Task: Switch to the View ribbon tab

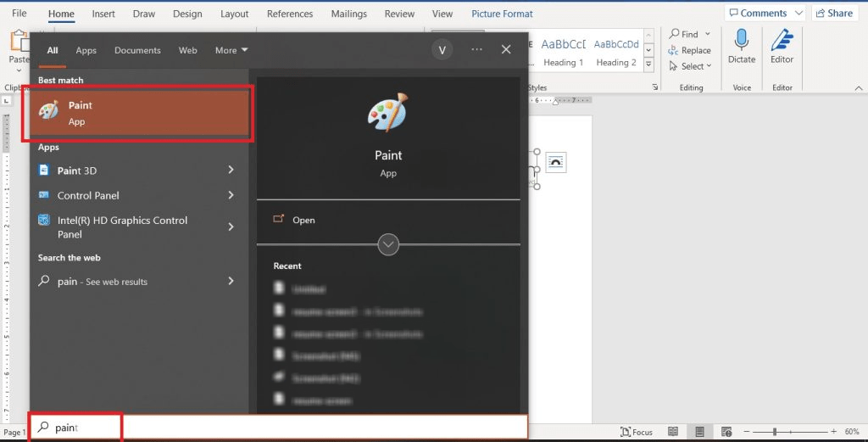Action: point(442,14)
